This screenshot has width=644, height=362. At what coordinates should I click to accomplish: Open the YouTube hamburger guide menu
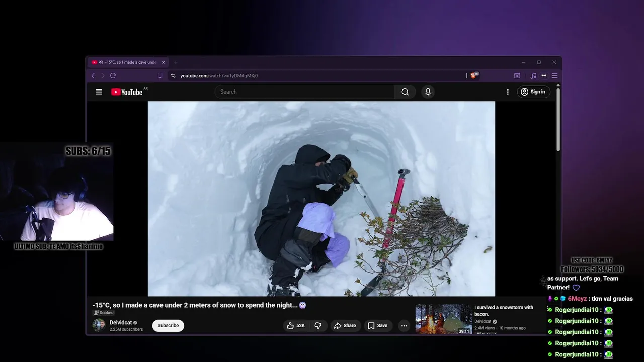point(99,92)
